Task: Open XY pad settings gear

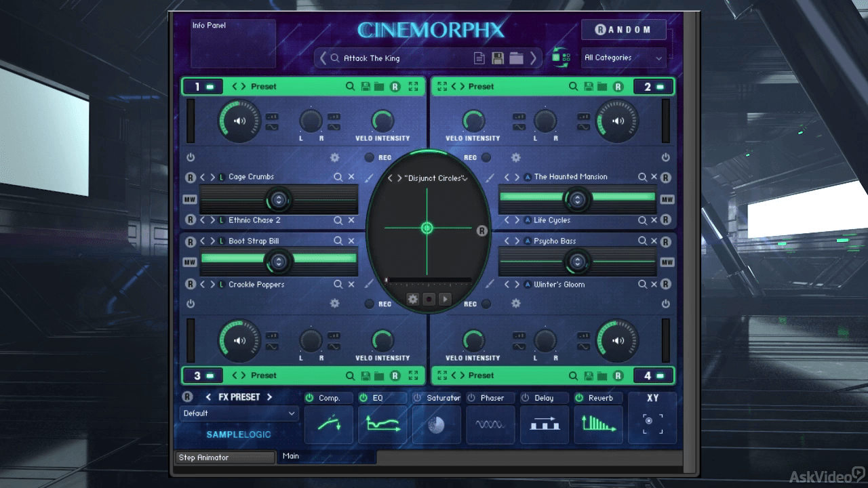Action: [x=412, y=299]
